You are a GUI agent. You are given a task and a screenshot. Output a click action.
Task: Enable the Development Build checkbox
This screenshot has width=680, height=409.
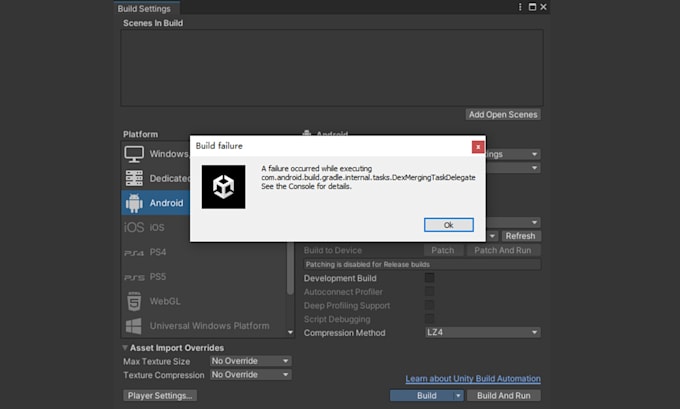point(429,278)
